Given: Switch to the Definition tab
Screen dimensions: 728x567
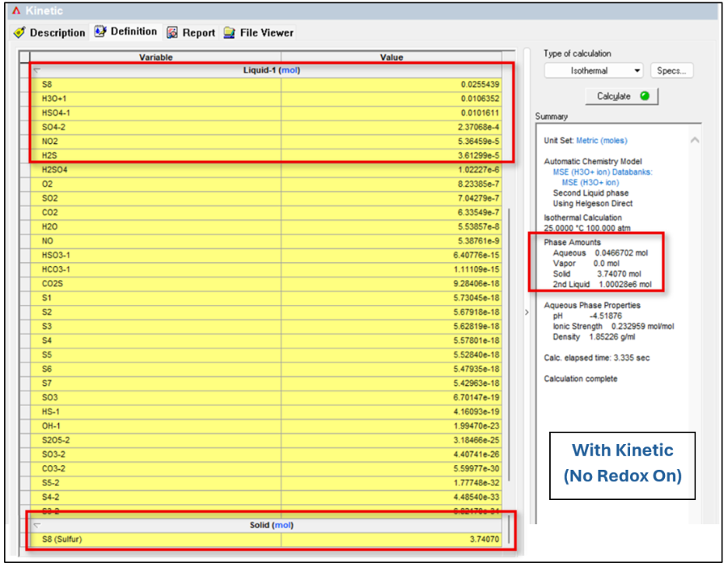Looking at the screenshot, I should 126,32.
